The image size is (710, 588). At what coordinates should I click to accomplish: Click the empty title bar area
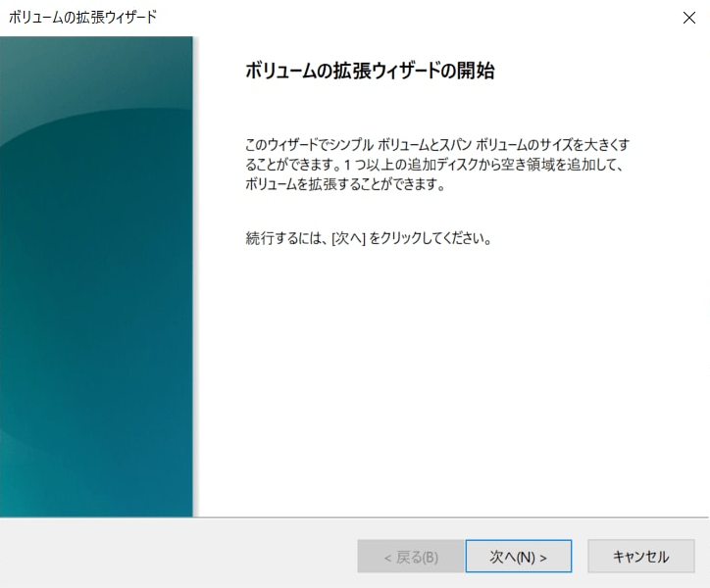[412, 18]
